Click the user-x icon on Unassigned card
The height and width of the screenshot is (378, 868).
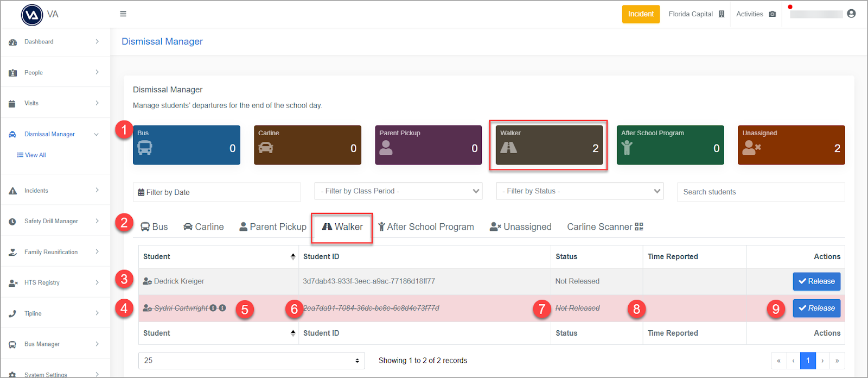coord(751,148)
